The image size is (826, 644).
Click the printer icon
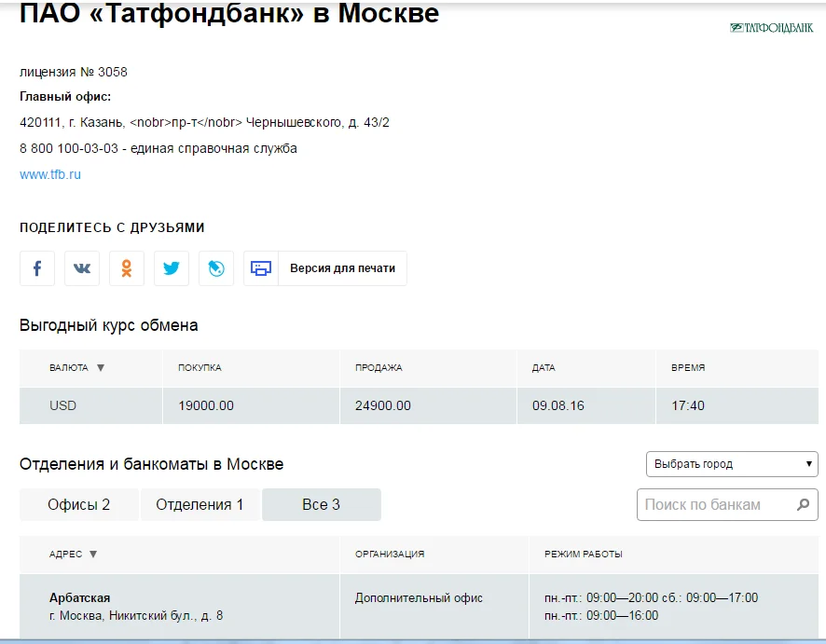261,268
